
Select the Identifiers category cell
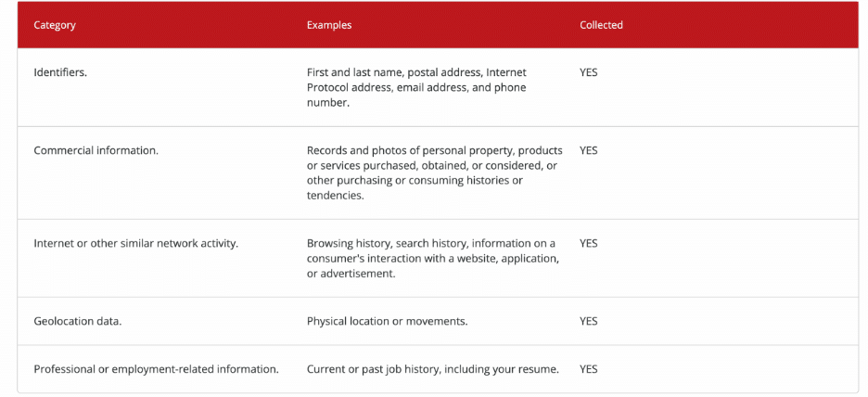pyautogui.click(x=60, y=71)
